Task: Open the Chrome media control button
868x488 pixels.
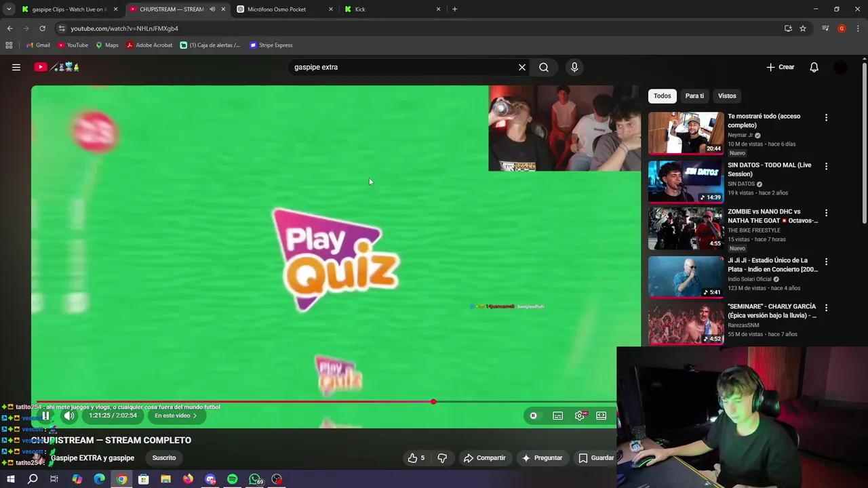Action: [825, 28]
